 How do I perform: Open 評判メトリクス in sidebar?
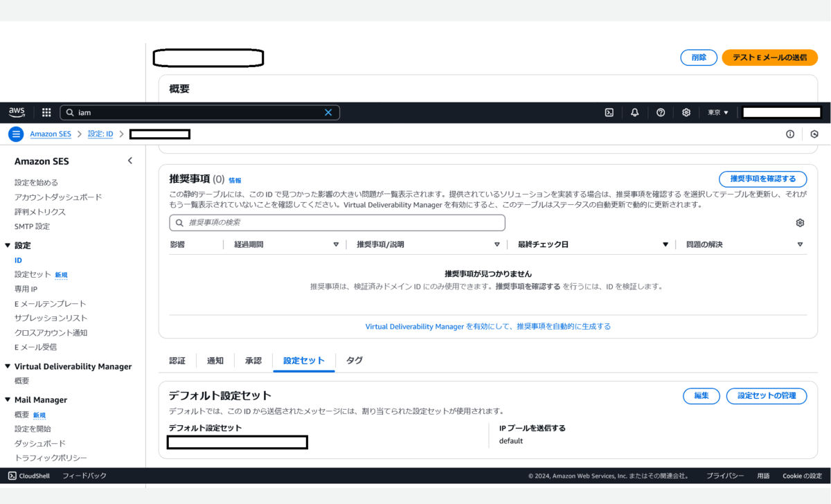(x=40, y=212)
